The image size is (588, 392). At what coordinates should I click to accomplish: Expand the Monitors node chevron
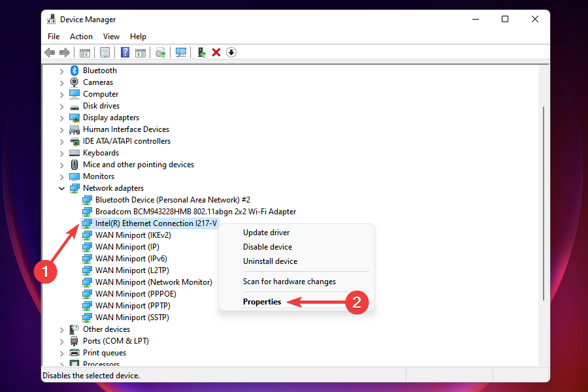coord(62,176)
